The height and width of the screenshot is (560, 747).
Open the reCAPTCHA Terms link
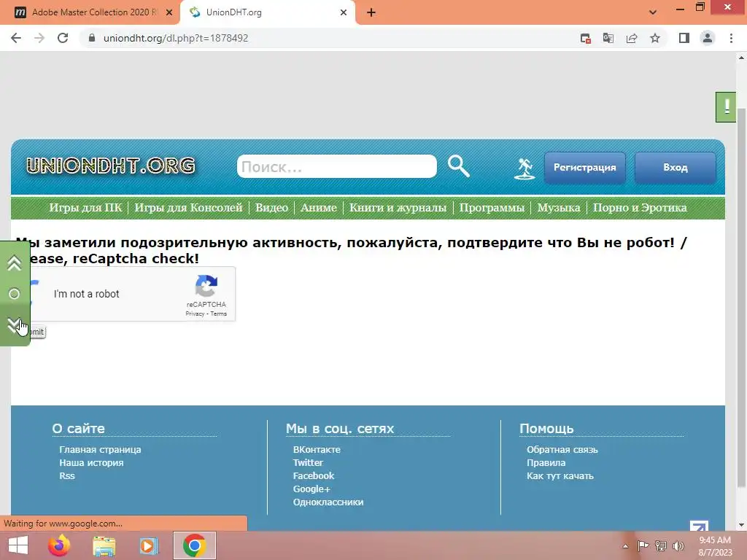[219, 314]
